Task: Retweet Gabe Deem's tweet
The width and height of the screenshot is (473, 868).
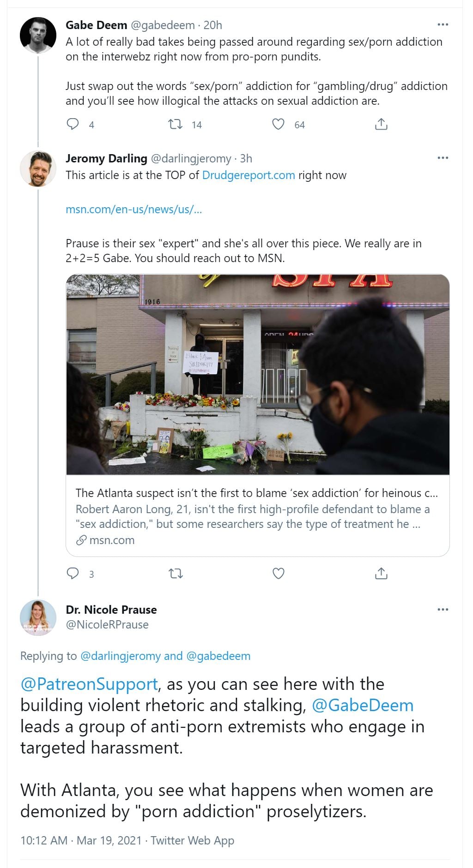Action: pyautogui.click(x=176, y=124)
